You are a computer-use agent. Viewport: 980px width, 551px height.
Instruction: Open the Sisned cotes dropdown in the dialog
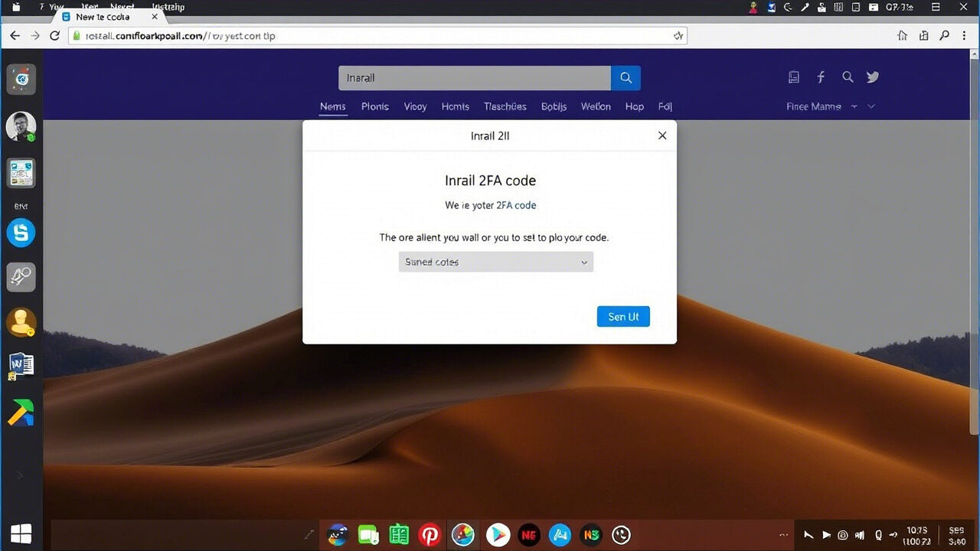coord(495,262)
